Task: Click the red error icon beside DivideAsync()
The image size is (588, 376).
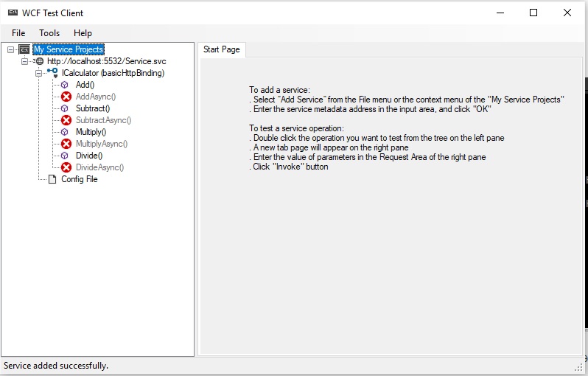Action: click(66, 167)
